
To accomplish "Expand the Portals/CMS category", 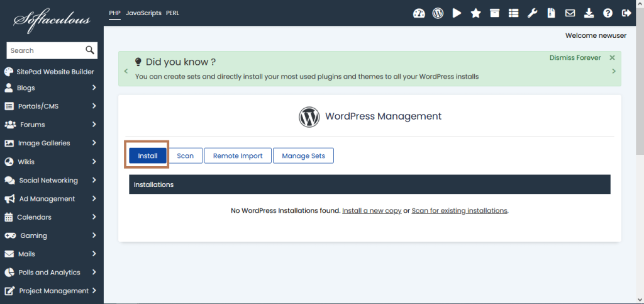I will click(x=52, y=106).
